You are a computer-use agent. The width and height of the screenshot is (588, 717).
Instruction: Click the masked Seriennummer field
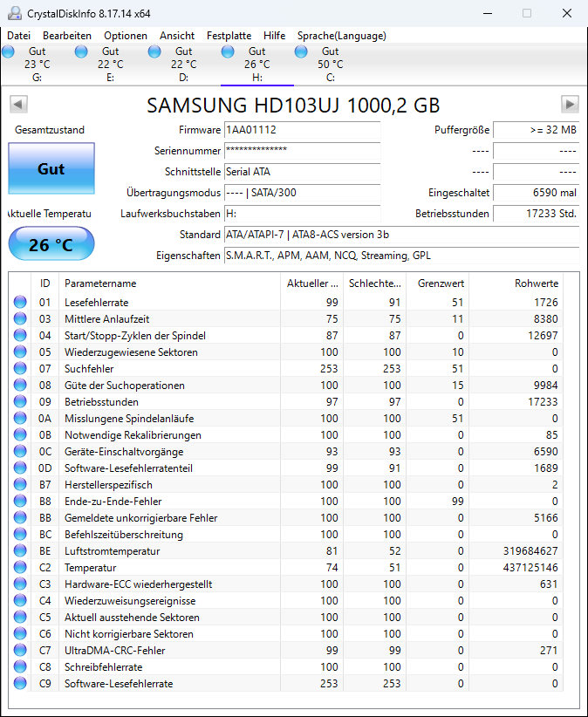click(x=302, y=151)
